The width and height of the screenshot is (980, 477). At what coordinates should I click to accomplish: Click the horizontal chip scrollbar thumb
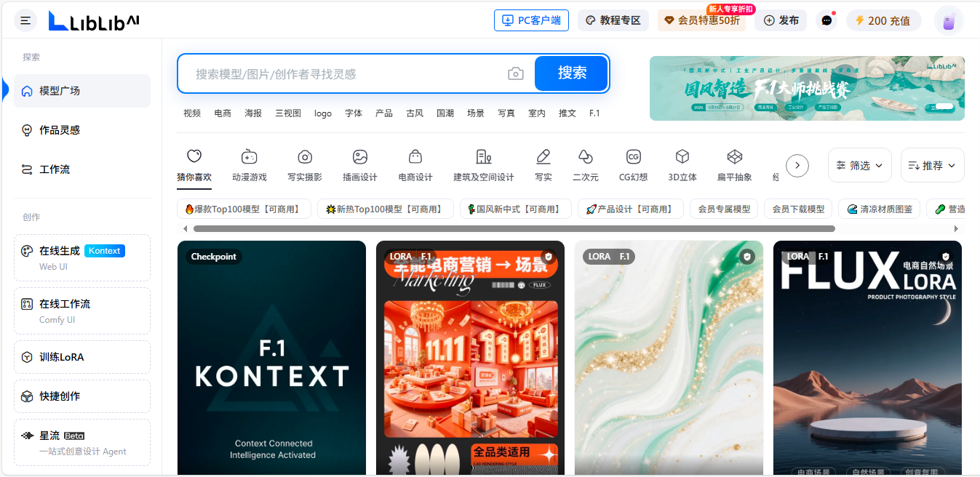pyautogui.click(x=514, y=229)
